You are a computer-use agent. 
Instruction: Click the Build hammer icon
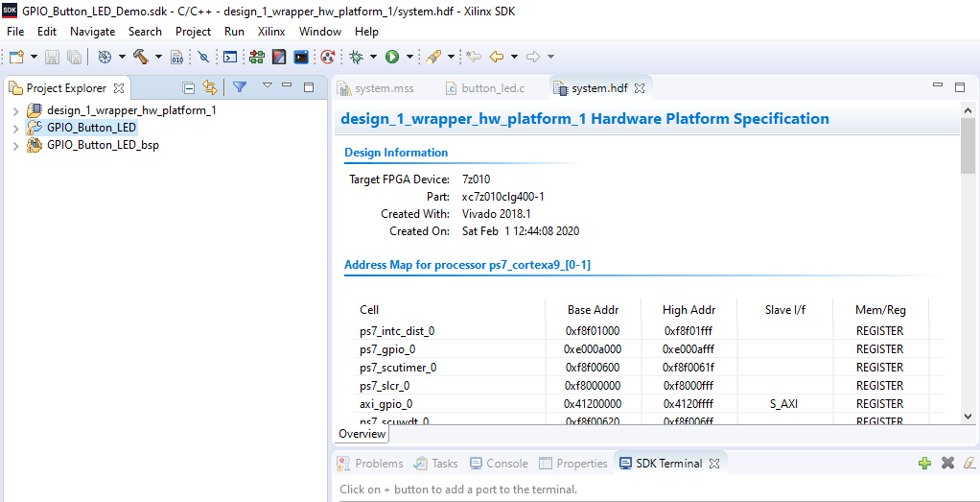(141, 57)
